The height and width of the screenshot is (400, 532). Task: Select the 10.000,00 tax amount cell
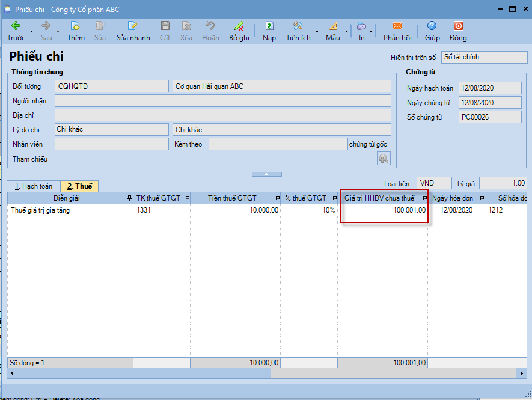point(236,210)
